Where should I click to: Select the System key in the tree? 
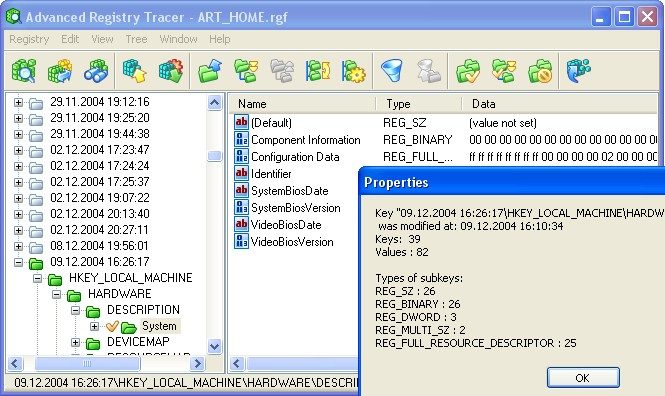point(159,326)
